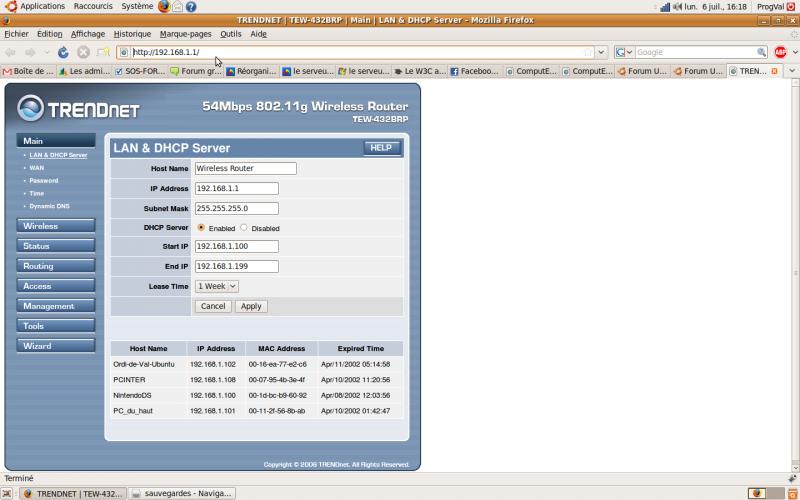Switch to the Boîte de... Gmail tab

coord(29,71)
